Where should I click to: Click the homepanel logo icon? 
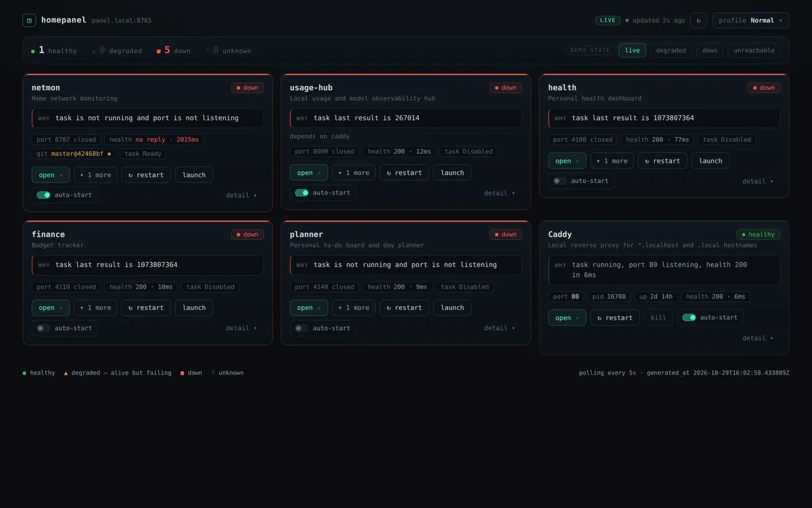click(x=29, y=20)
